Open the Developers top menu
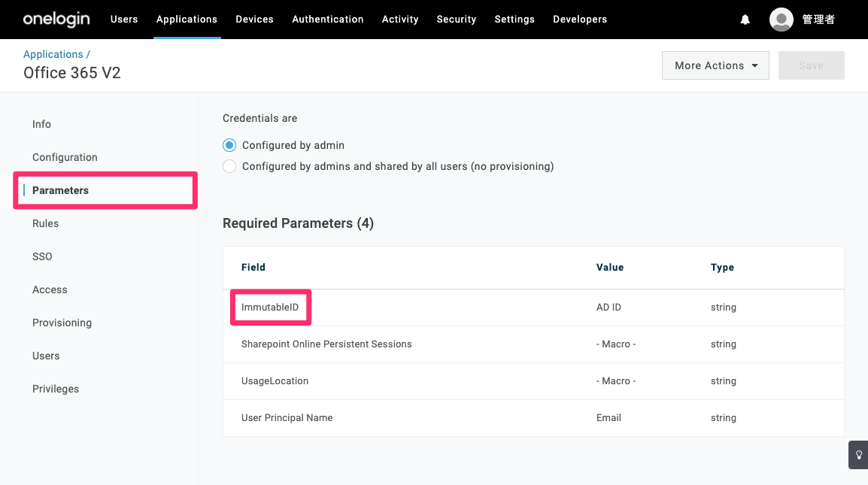 pyautogui.click(x=580, y=20)
